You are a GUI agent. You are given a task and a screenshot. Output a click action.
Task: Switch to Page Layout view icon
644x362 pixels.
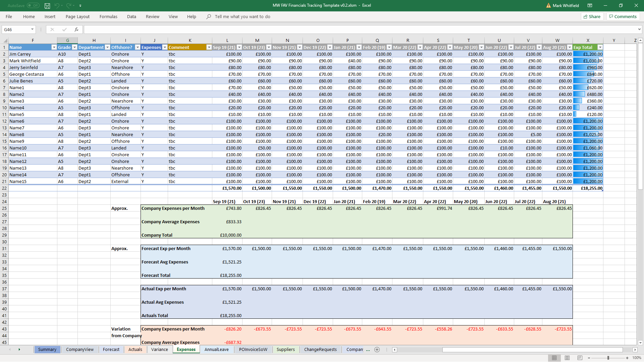coord(567,358)
